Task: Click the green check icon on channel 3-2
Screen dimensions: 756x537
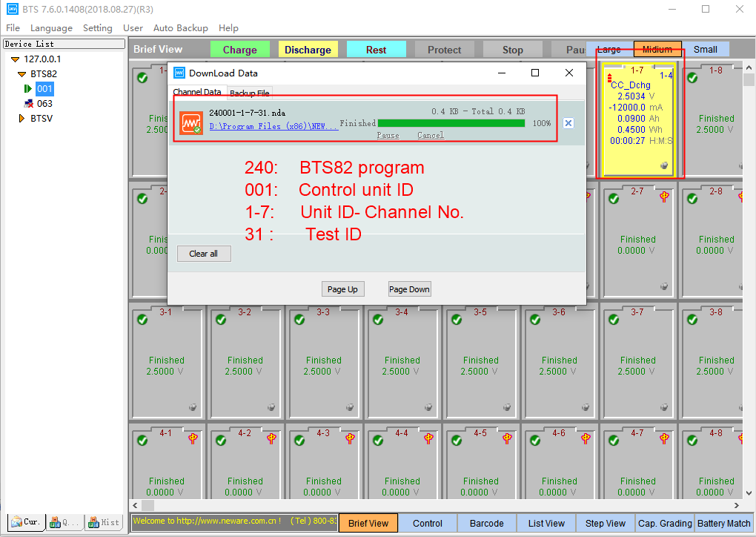Action: [221, 320]
